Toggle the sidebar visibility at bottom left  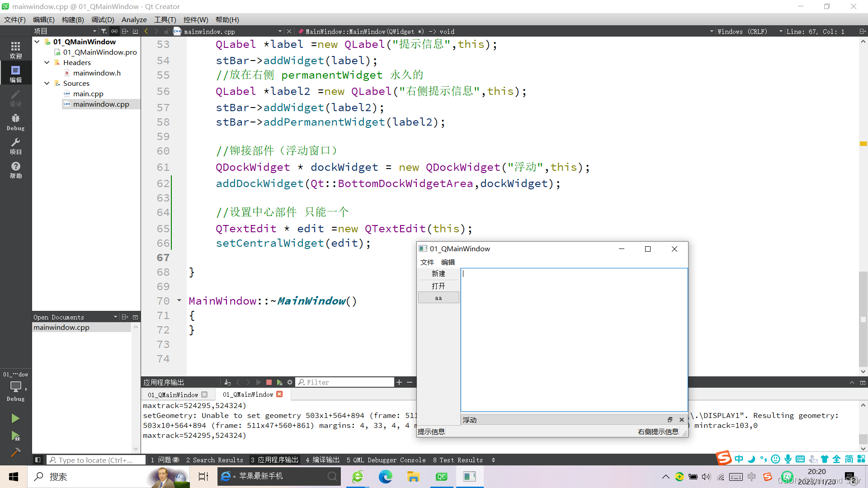pos(38,460)
